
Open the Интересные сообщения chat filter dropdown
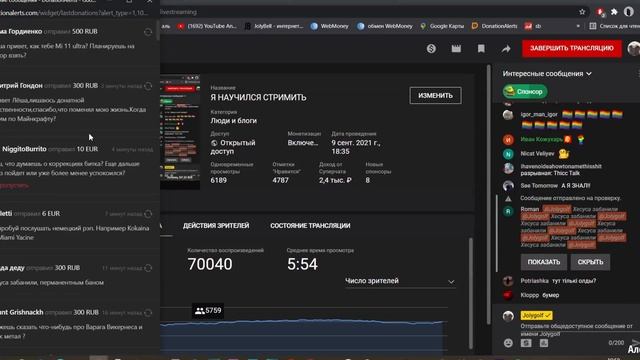[547, 74]
